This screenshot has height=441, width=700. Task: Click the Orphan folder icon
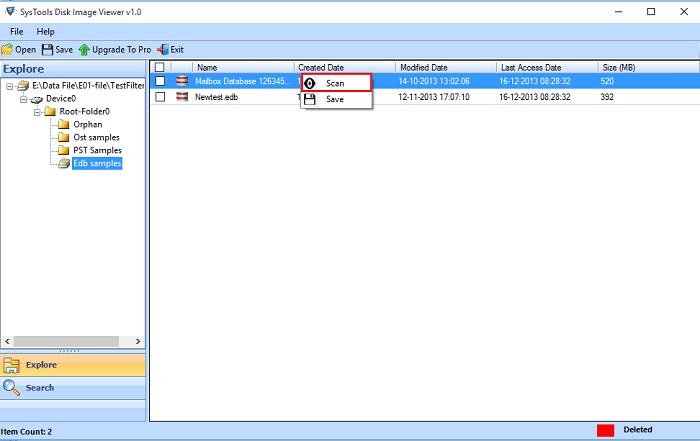tap(64, 124)
